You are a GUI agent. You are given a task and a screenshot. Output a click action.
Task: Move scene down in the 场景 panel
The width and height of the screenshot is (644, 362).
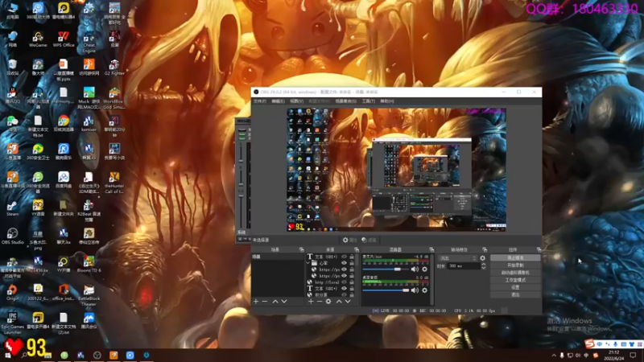(284, 302)
